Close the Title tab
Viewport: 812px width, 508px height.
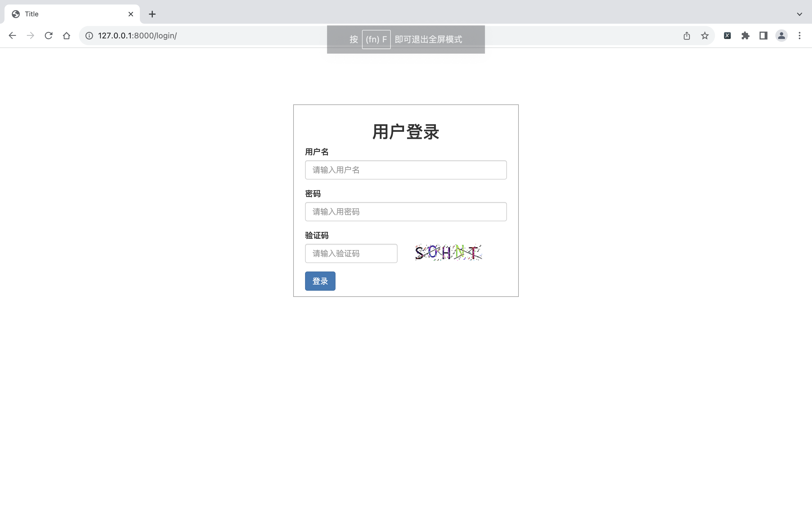(131, 14)
